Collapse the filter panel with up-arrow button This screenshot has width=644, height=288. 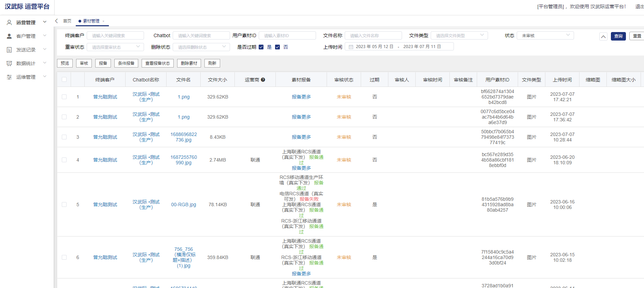click(603, 36)
